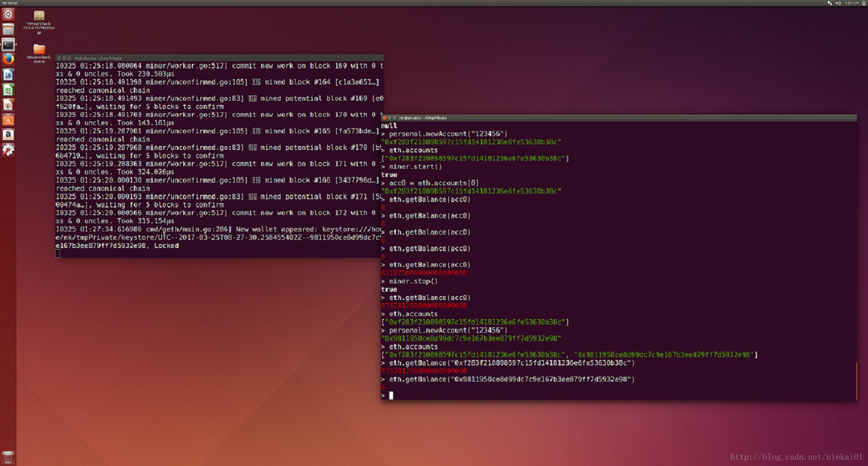The image size is (868, 466).
Task: Open the Files manager in launcher
Action: coord(8,30)
